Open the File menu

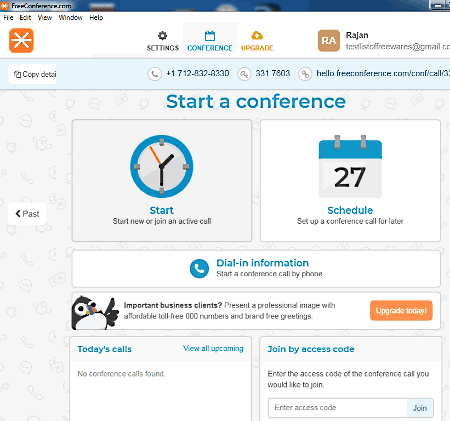(8, 18)
